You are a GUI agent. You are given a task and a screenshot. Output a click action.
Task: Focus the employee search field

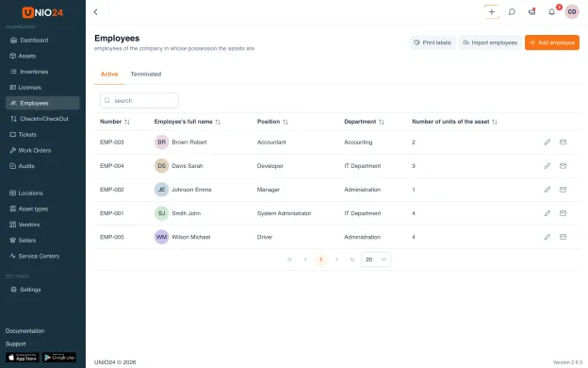point(139,101)
